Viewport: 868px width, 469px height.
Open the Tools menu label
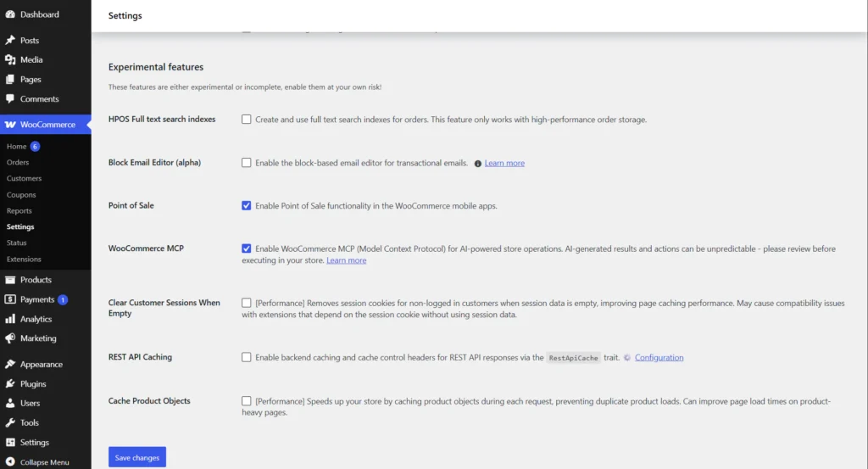pos(30,422)
